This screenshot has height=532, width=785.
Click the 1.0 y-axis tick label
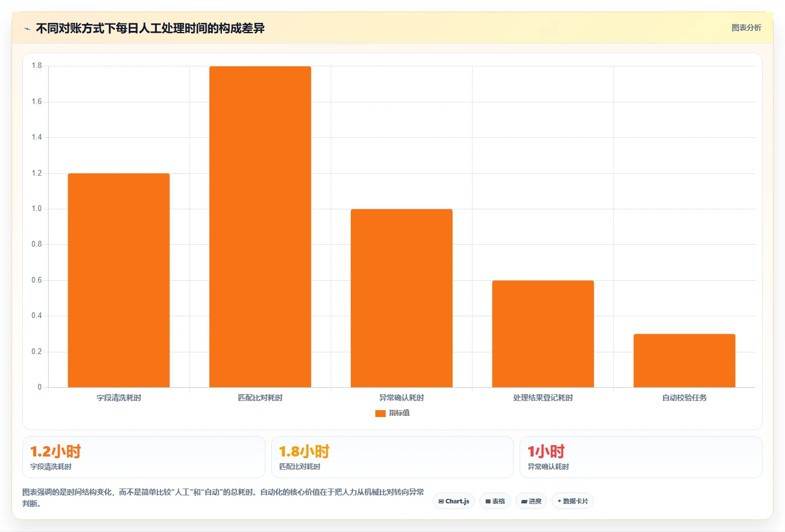(x=37, y=209)
